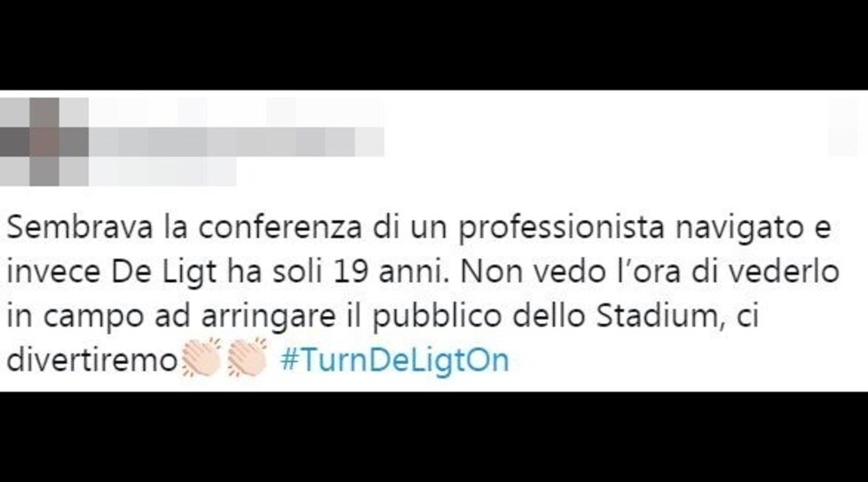
Task: Click the word 'arringare' in the tweet
Action: (x=268, y=318)
